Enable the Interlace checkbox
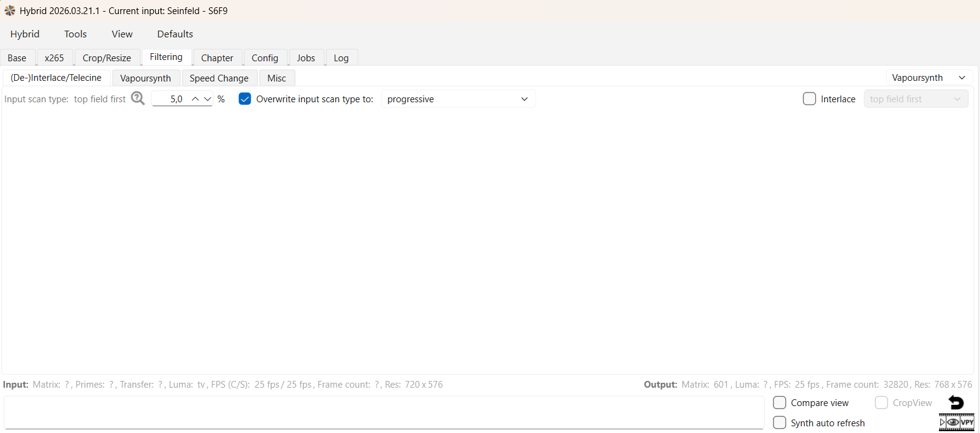This screenshot has width=980, height=433. [809, 99]
